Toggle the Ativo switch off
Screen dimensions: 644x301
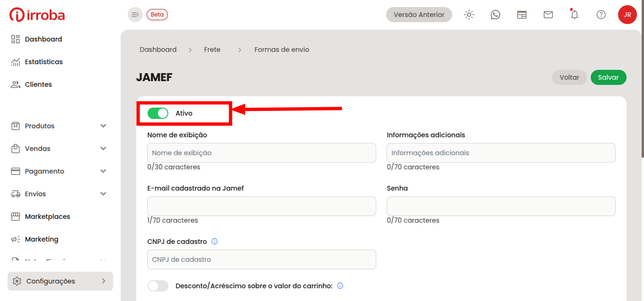[158, 113]
